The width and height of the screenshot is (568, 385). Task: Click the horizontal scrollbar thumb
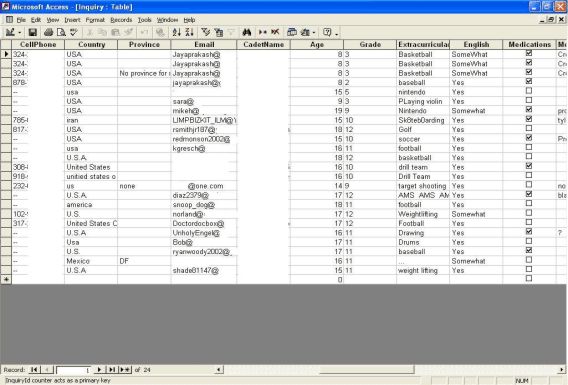[x=366, y=370]
